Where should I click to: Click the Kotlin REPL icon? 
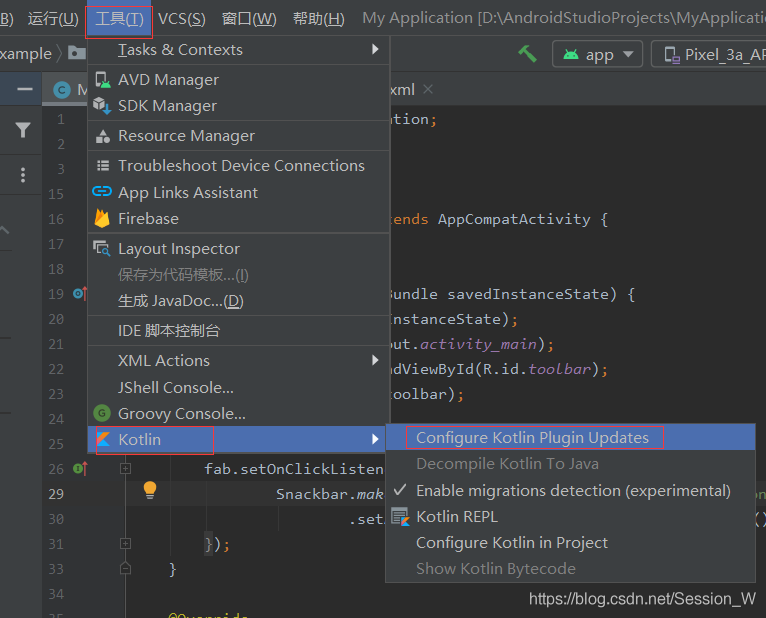coord(401,517)
